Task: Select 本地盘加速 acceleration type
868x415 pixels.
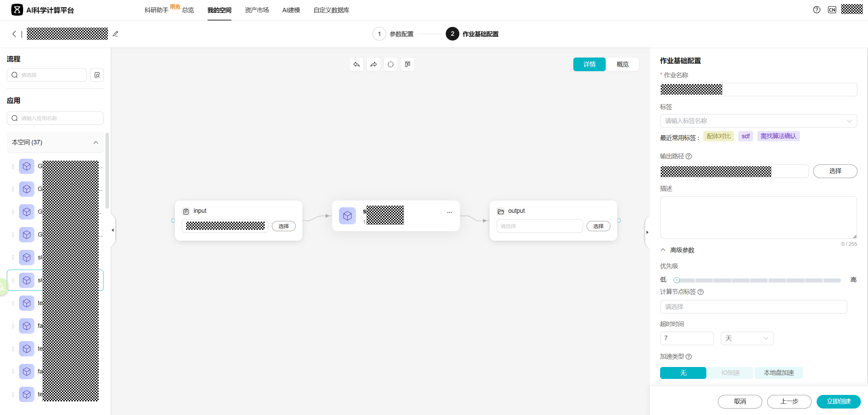Action: click(x=779, y=373)
